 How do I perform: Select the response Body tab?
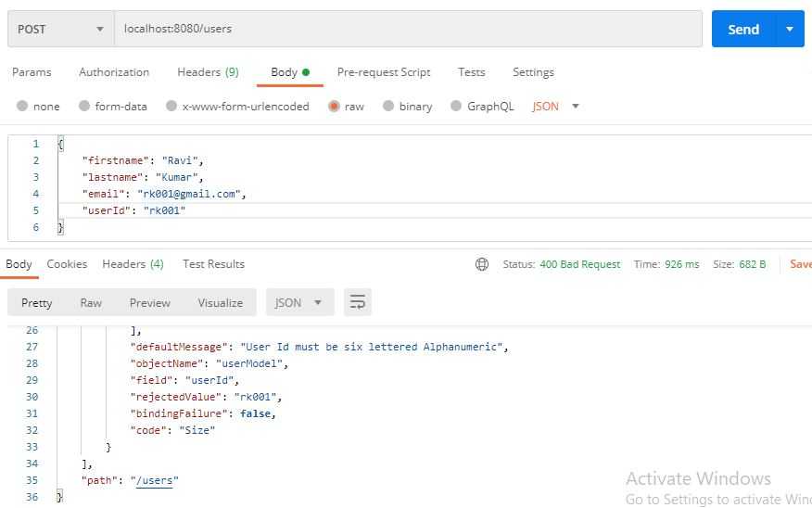point(19,264)
